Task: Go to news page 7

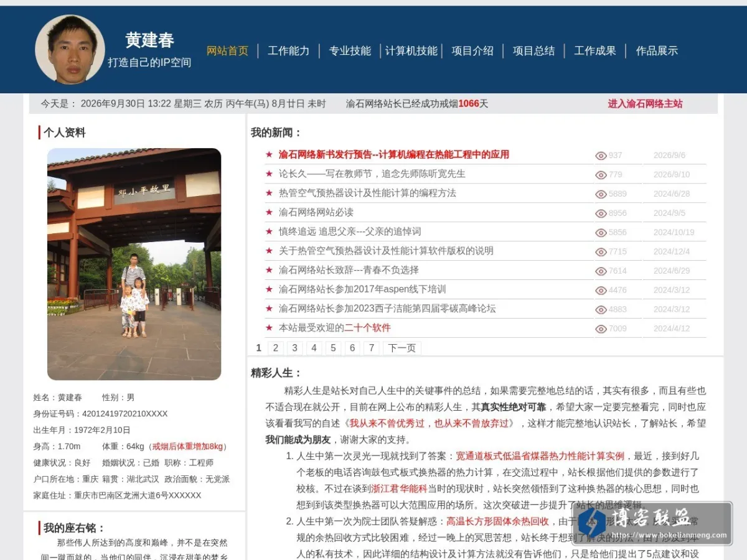Action: click(372, 348)
